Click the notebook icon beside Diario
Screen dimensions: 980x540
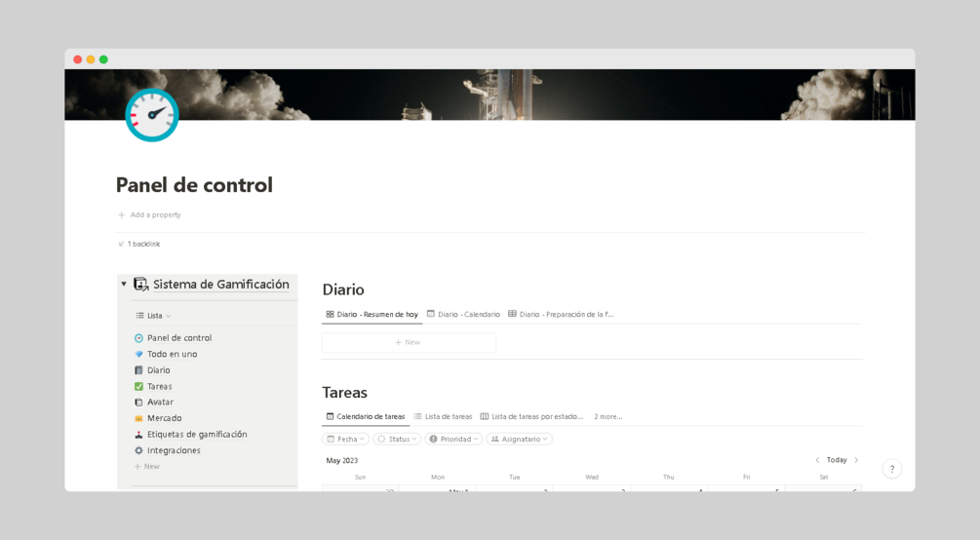[138, 370]
